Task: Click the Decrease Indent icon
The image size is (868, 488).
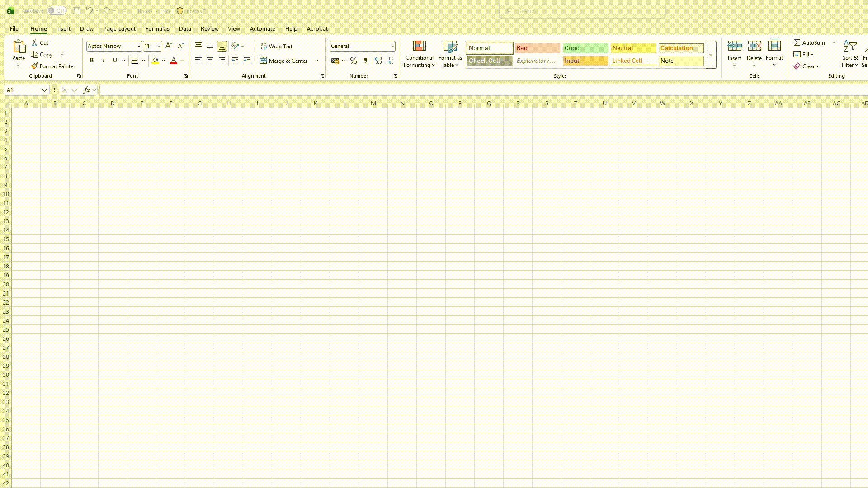Action: [x=235, y=61]
